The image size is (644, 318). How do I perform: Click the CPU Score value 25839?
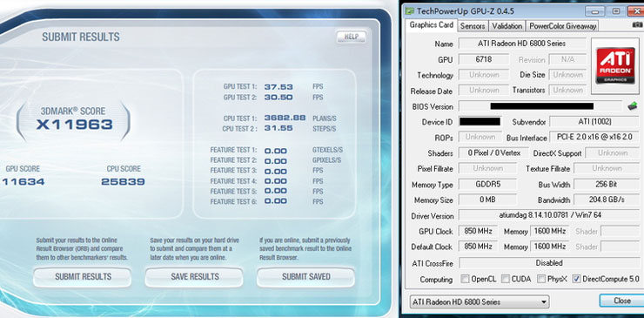(x=123, y=181)
